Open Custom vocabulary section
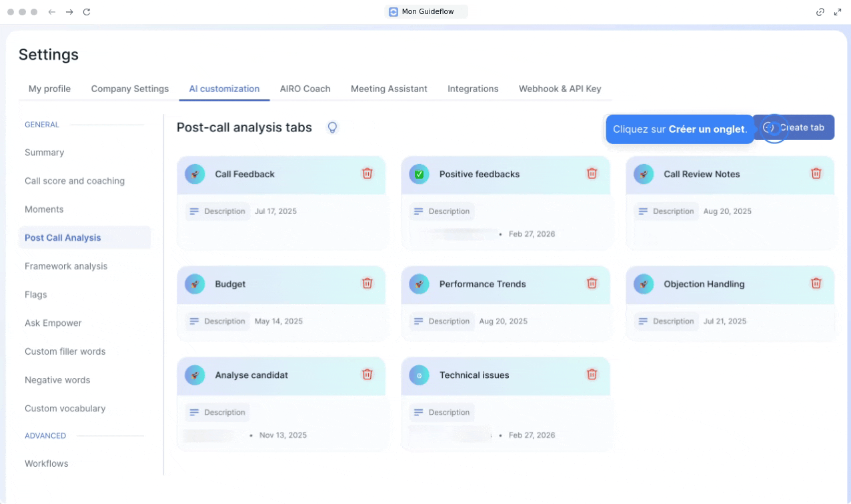 pos(65,408)
